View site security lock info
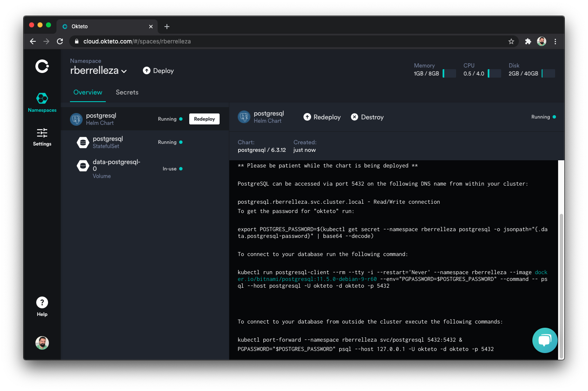588x391 pixels. click(x=77, y=41)
